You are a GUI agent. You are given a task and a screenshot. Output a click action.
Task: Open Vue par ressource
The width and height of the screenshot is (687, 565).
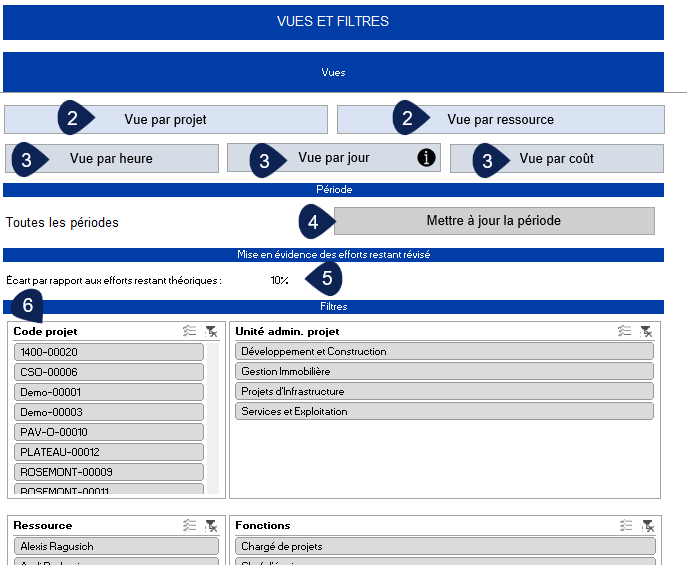500,119
